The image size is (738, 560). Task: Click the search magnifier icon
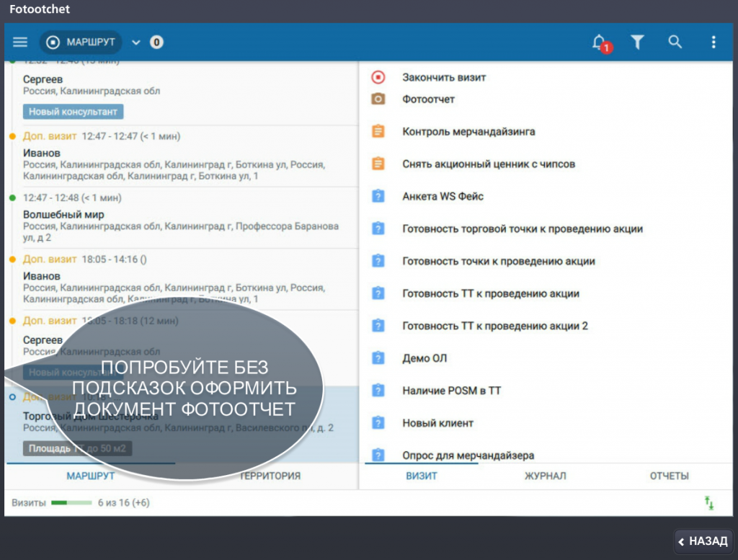point(675,42)
